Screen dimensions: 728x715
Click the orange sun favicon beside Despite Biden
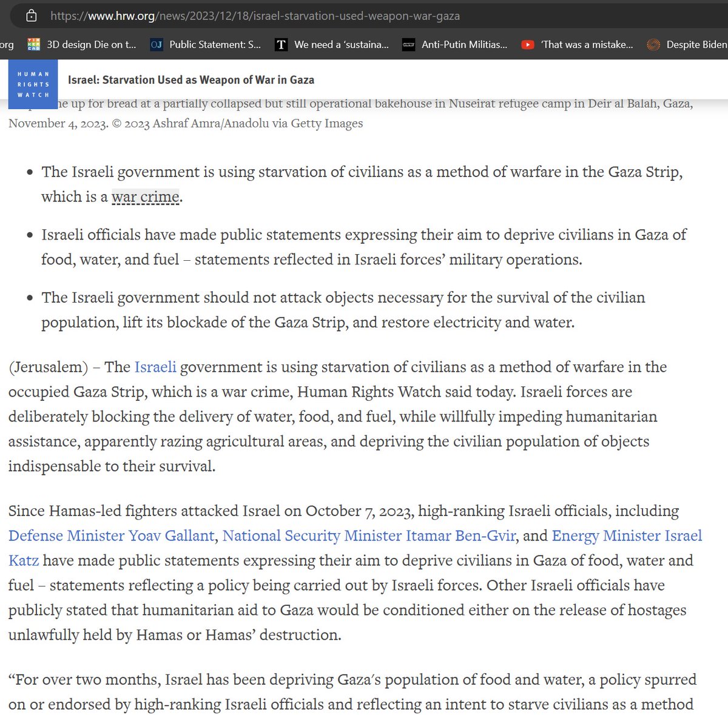[653, 44]
